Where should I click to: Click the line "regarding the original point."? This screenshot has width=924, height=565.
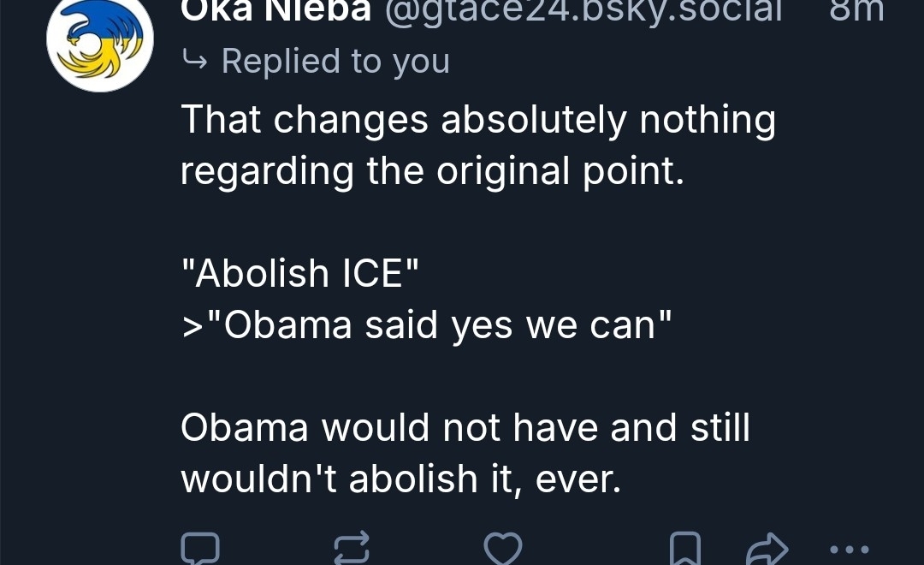click(432, 171)
